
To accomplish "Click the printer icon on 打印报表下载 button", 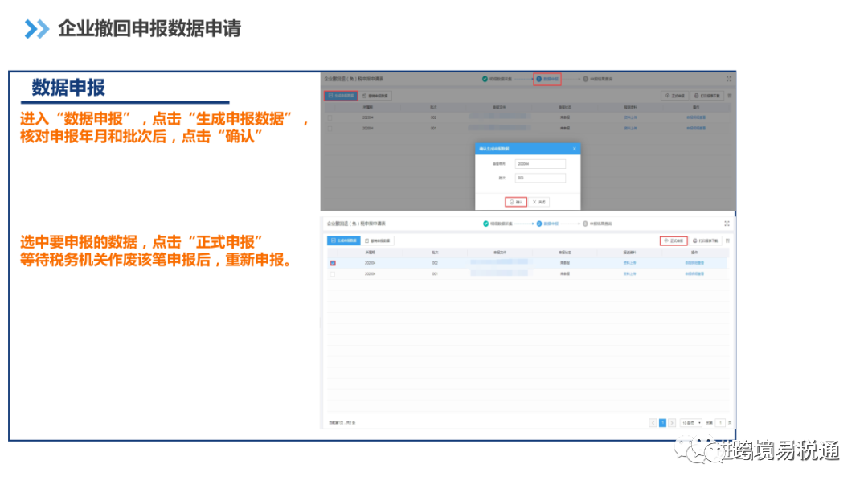I will click(x=695, y=240).
